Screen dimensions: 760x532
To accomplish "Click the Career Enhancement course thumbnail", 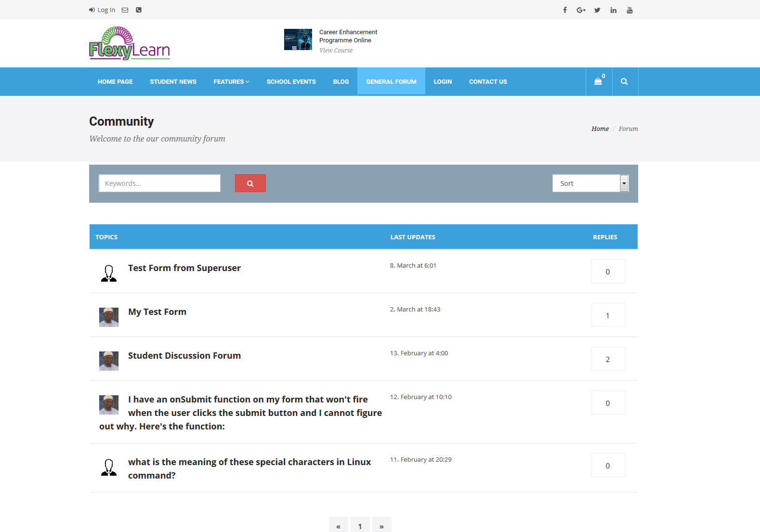I will point(298,39).
